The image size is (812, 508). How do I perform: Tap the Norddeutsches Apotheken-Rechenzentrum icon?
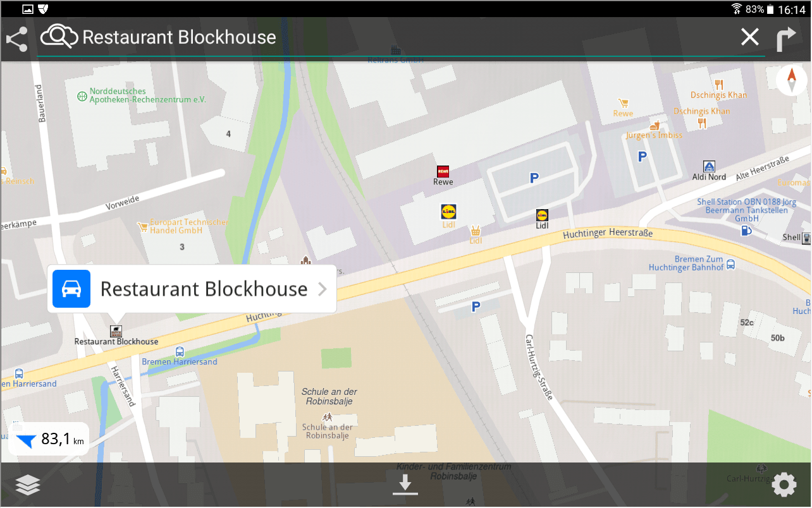[82, 96]
